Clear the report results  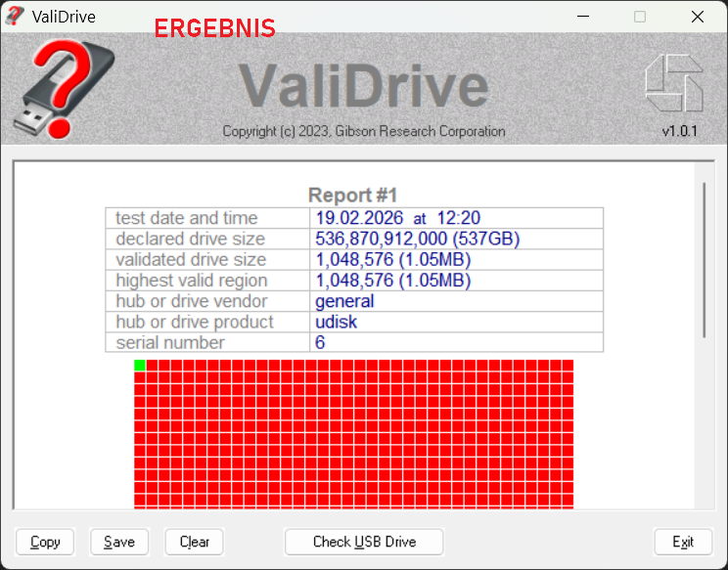(194, 542)
